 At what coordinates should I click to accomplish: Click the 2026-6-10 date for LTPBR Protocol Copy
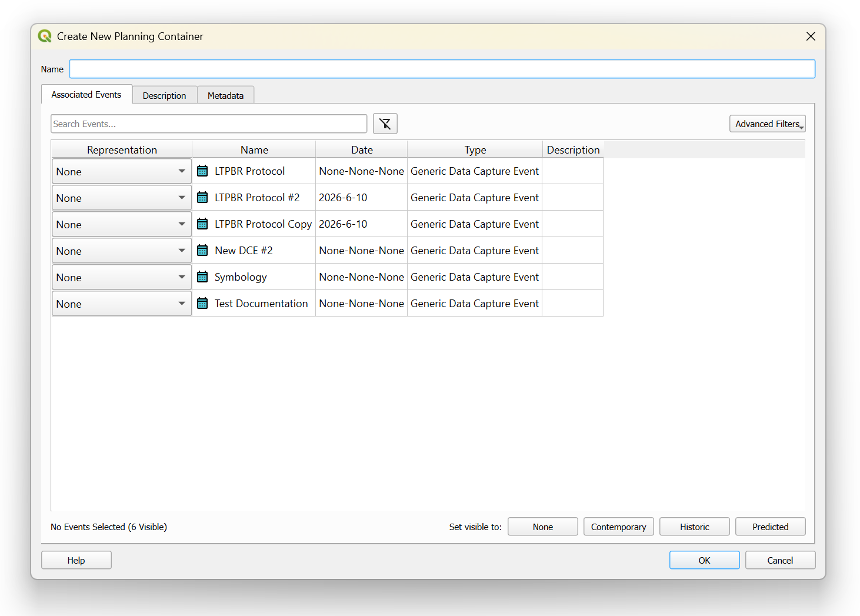point(343,224)
